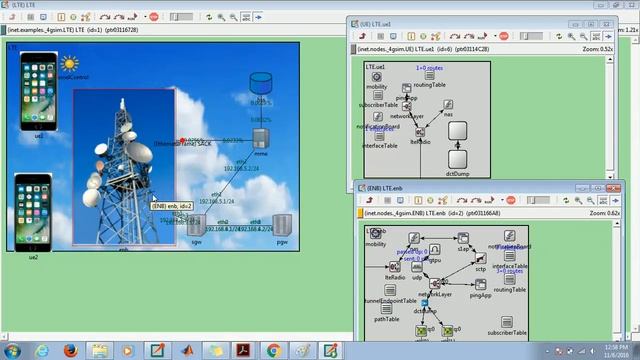The width and height of the screenshot is (640, 360).
Task: Select the ue1 phone node in LTE network
Action: tap(39, 91)
